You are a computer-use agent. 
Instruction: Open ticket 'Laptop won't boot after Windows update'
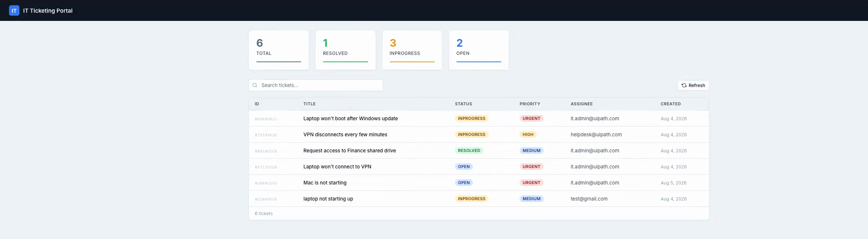pyautogui.click(x=351, y=118)
